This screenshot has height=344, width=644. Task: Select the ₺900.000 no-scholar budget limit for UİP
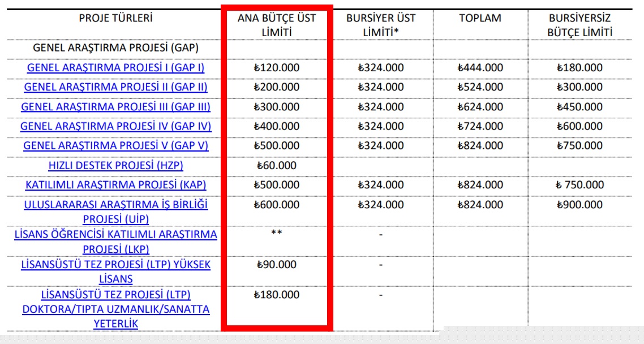[x=579, y=204]
